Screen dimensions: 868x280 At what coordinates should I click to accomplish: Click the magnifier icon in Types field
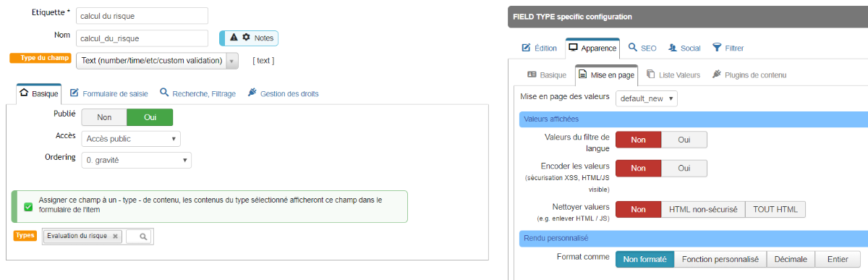[143, 236]
